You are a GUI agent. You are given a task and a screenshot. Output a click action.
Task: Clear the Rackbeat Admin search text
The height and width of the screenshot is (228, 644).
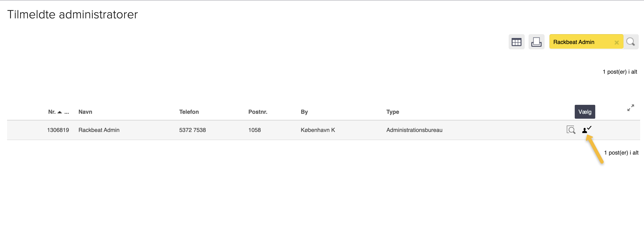[616, 42]
